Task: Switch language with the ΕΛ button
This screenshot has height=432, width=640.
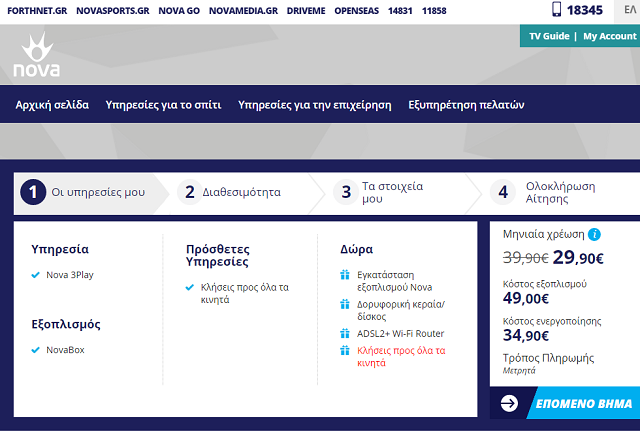Action: (629, 10)
